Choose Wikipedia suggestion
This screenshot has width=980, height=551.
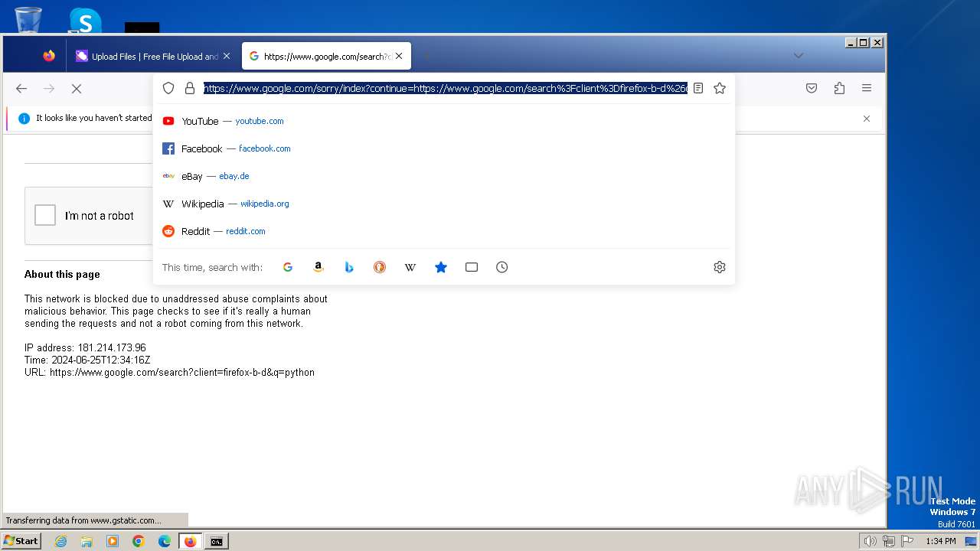[x=444, y=204]
